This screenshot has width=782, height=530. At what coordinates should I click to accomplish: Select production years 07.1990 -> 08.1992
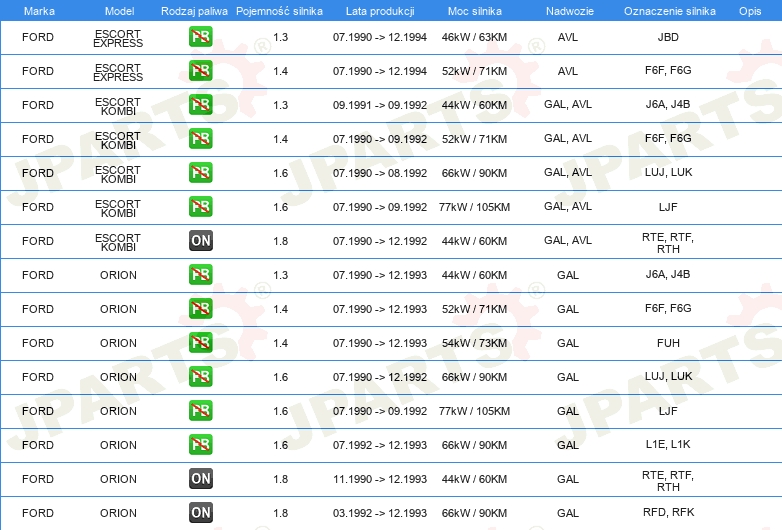coord(380,173)
